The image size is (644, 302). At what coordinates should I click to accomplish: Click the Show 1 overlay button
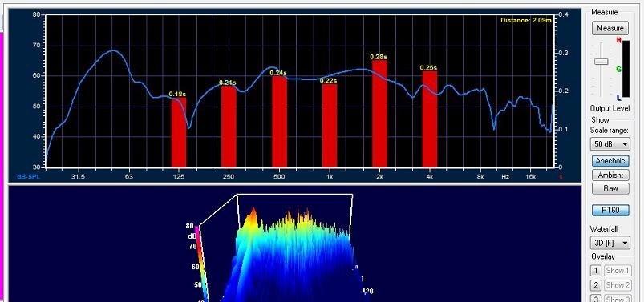618,271
